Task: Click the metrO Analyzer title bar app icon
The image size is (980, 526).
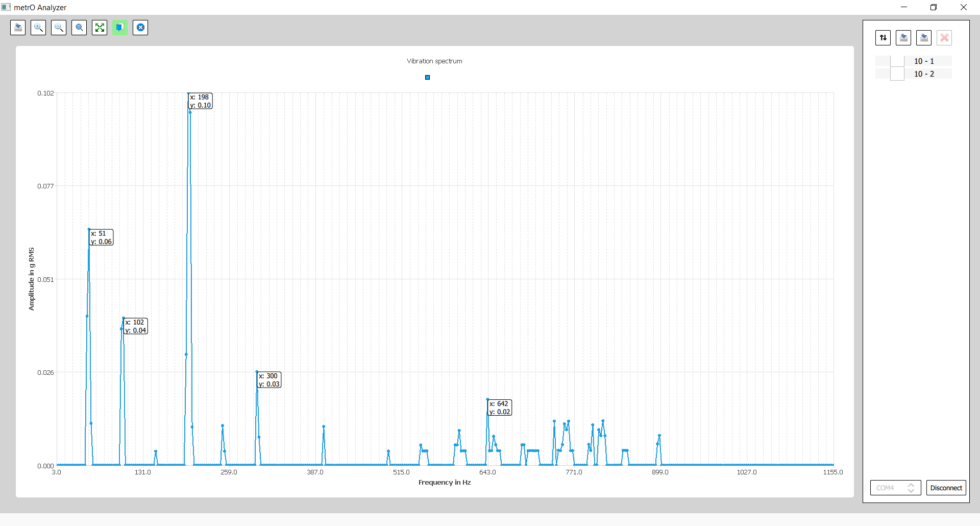Action: pyautogui.click(x=6, y=7)
